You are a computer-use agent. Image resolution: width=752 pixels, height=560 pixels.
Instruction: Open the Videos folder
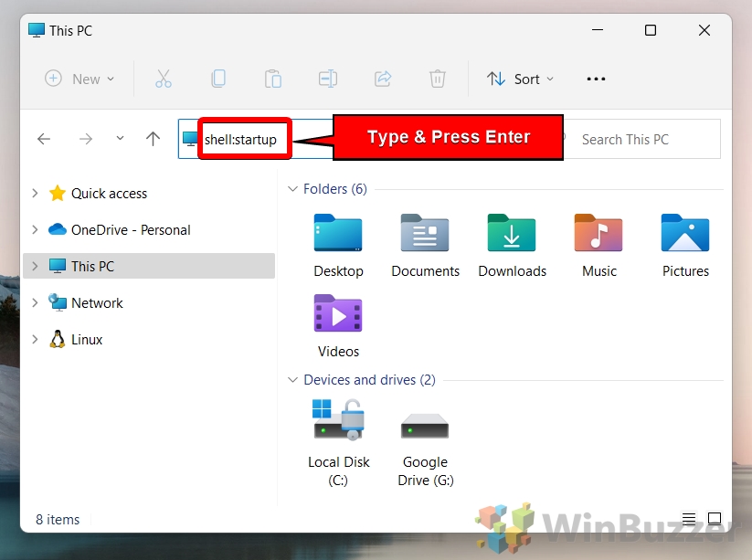point(338,326)
